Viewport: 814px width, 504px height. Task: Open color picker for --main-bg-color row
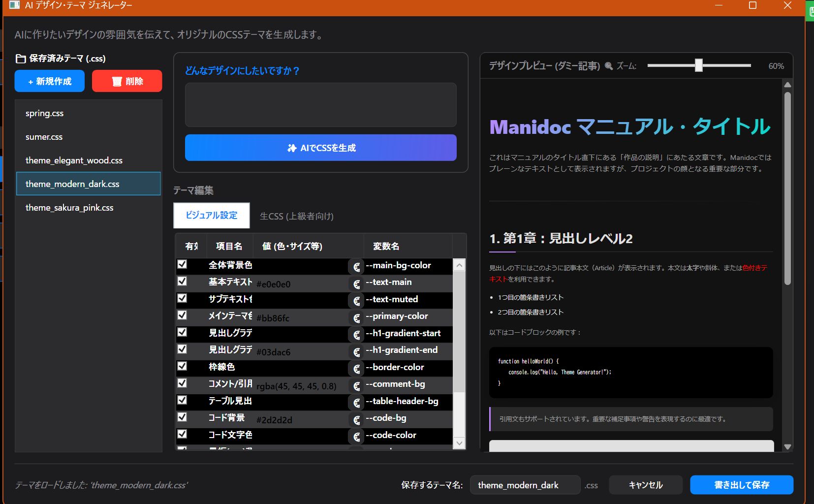[356, 267]
